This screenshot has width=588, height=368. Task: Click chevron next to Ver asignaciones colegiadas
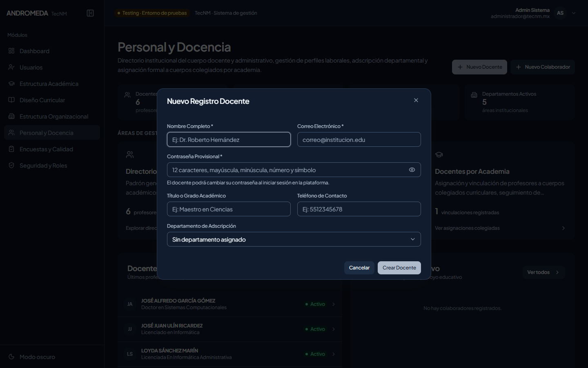[563, 228]
